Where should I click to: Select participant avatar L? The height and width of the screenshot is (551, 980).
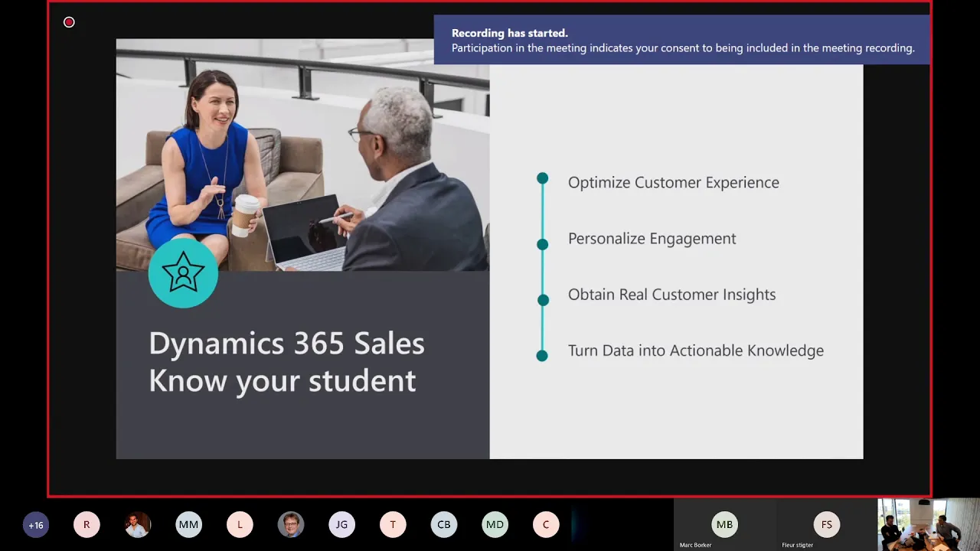240,525
